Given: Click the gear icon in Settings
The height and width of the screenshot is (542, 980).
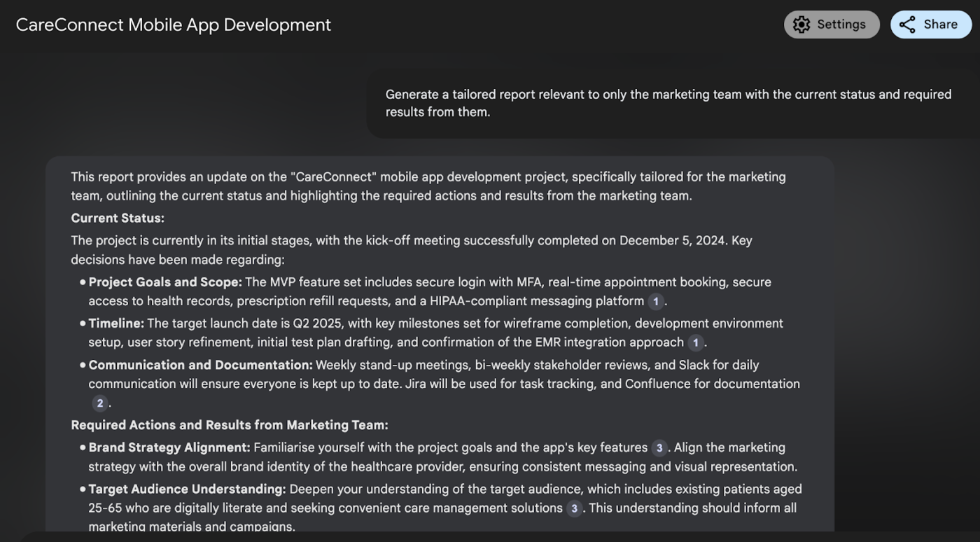Looking at the screenshot, I should (801, 25).
